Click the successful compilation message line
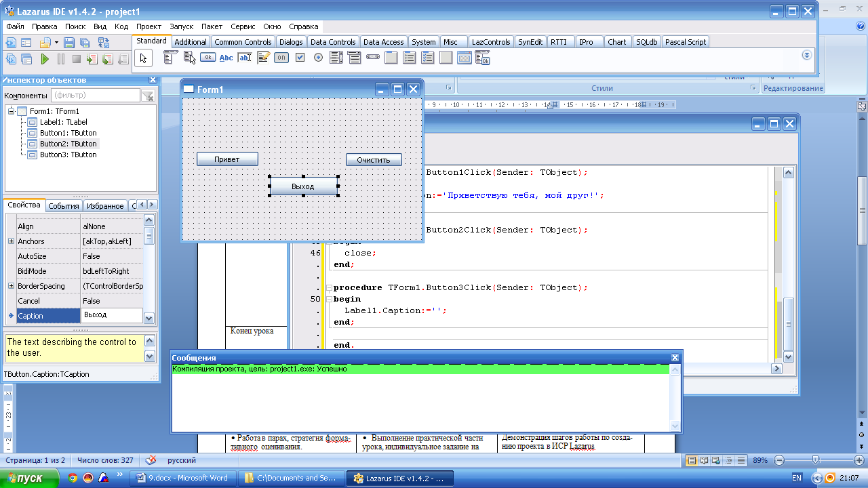The width and height of the screenshot is (868, 488). (x=420, y=369)
